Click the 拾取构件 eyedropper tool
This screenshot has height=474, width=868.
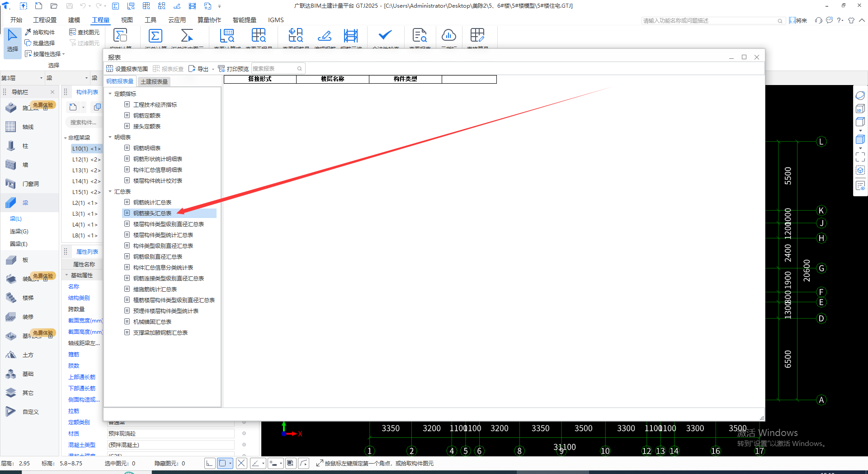click(40, 32)
